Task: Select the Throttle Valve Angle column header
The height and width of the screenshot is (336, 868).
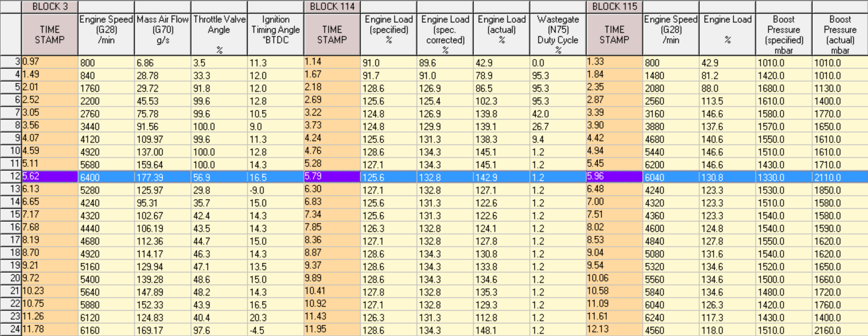Action: (219, 35)
